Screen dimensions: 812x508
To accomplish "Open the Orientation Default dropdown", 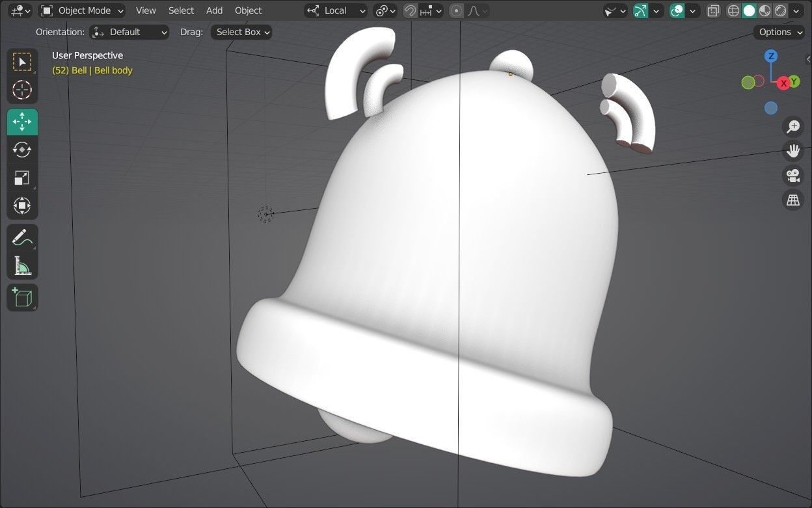I will (129, 32).
